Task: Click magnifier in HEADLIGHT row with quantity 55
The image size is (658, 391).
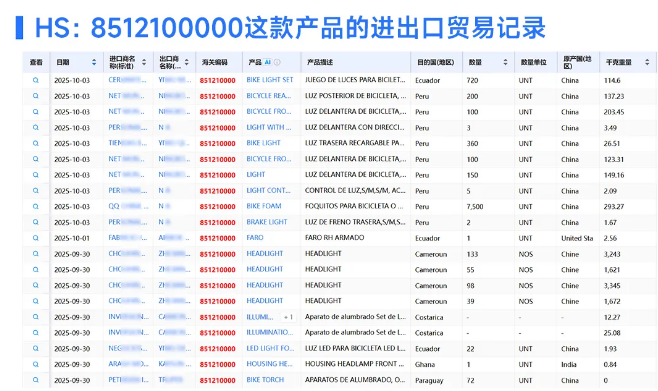Action: pyautogui.click(x=36, y=270)
